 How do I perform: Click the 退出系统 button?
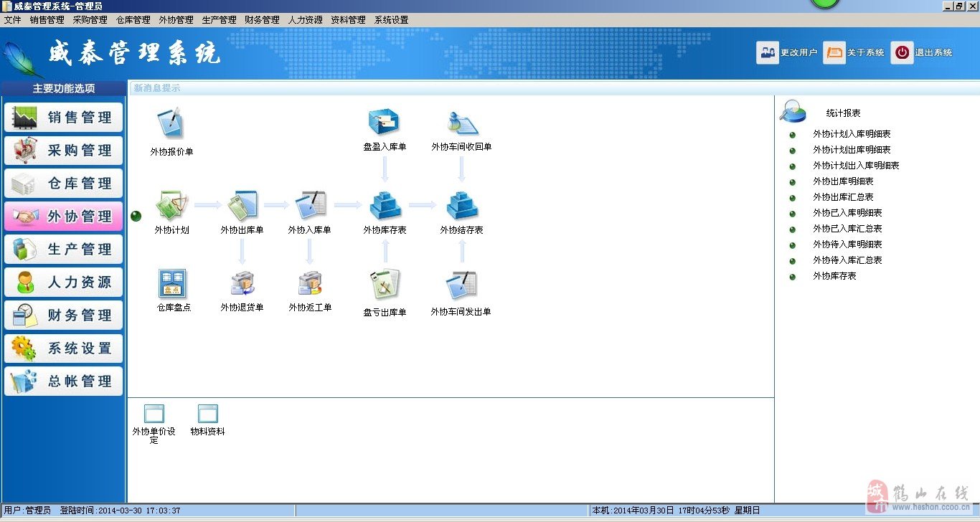923,52
